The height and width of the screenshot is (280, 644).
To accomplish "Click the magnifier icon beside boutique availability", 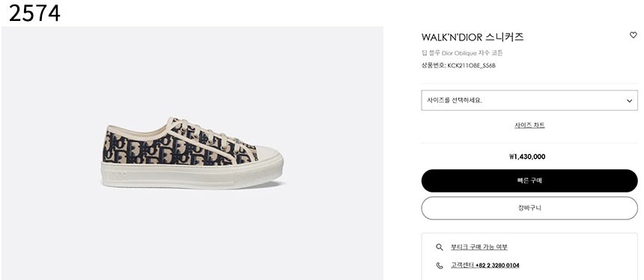I will (440, 247).
